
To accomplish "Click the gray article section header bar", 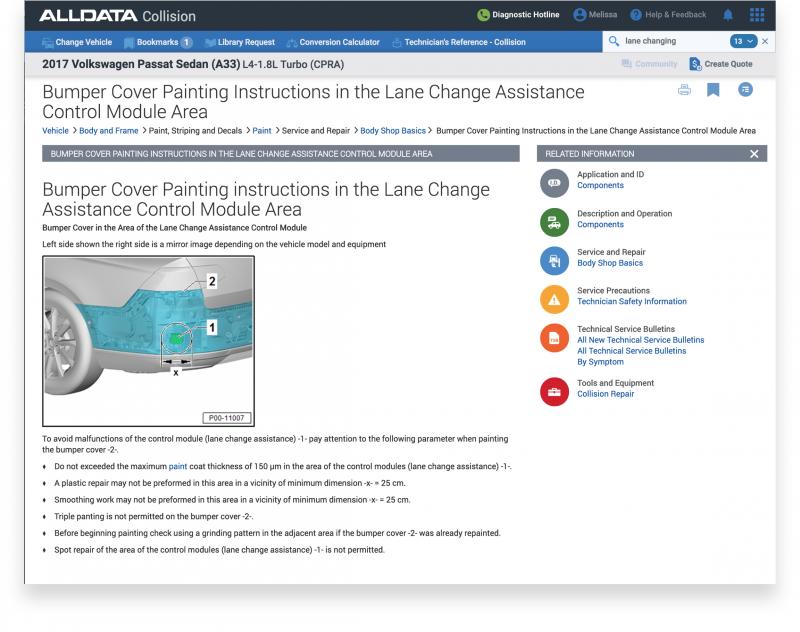I will (x=281, y=154).
